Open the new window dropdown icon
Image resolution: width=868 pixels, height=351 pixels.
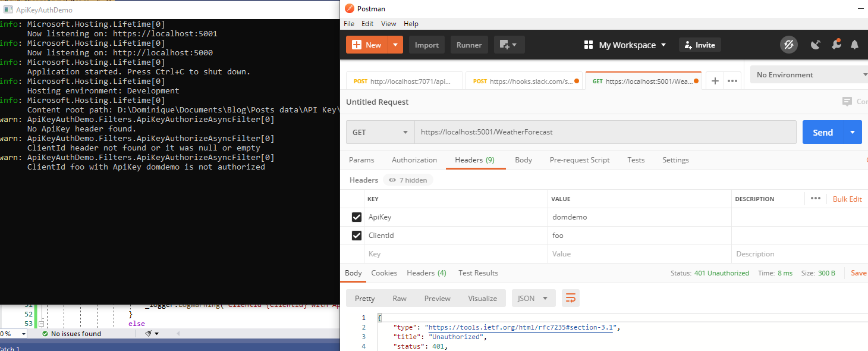point(509,45)
